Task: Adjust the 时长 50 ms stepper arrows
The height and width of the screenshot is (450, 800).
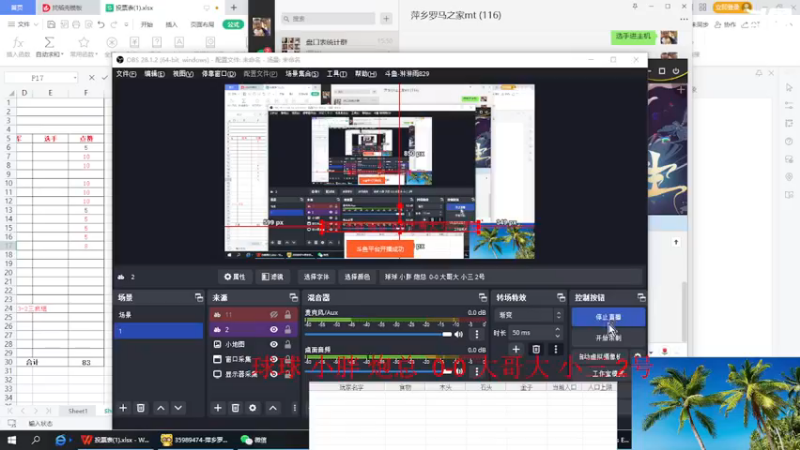Action: click(x=557, y=333)
